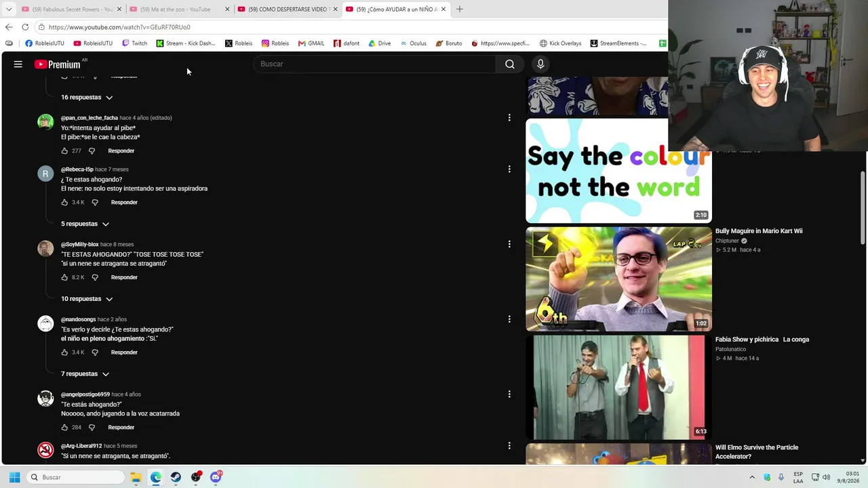Open options menu for @pan_con_leche_facha comment
The height and width of the screenshot is (488, 868).
(509, 118)
